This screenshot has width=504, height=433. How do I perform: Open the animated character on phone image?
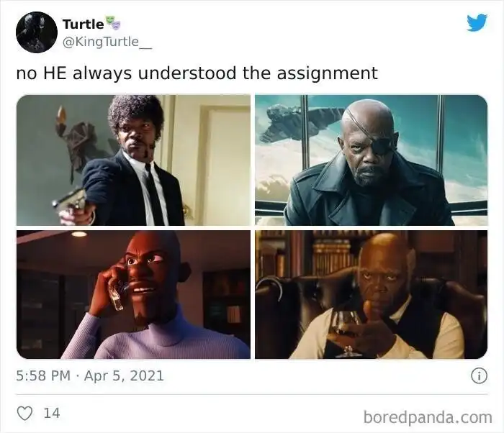click(133, 294)
